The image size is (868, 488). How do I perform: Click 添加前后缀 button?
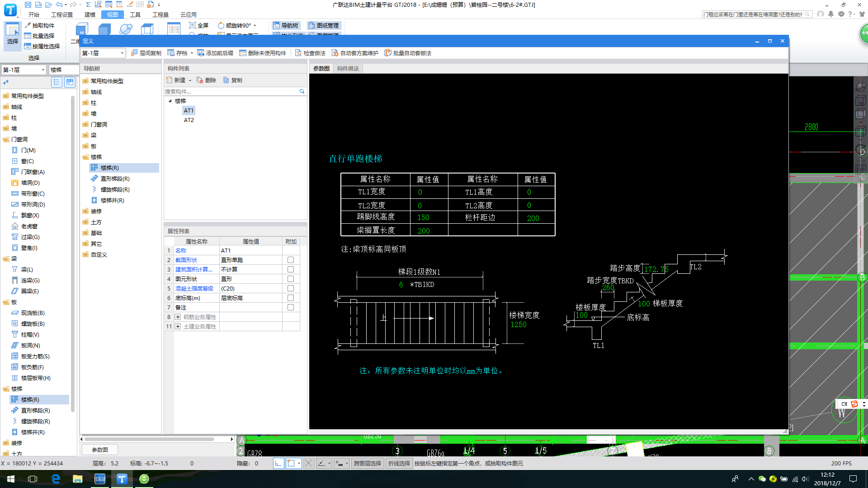(215, 53)
